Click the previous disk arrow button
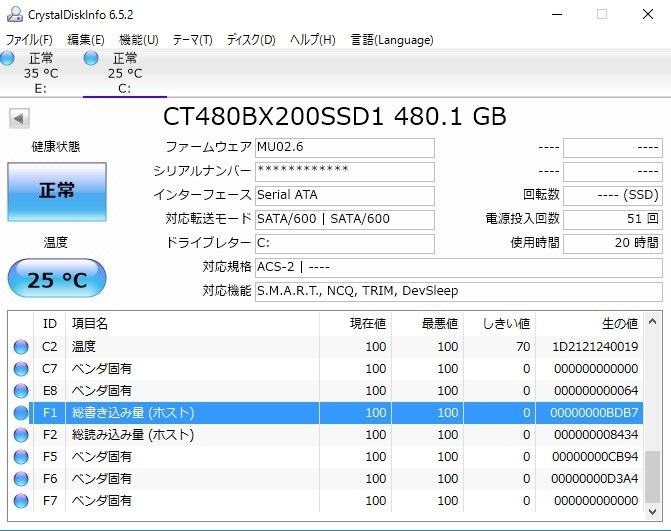The width and height of the screenshot is (671, 531). [19, 118]
